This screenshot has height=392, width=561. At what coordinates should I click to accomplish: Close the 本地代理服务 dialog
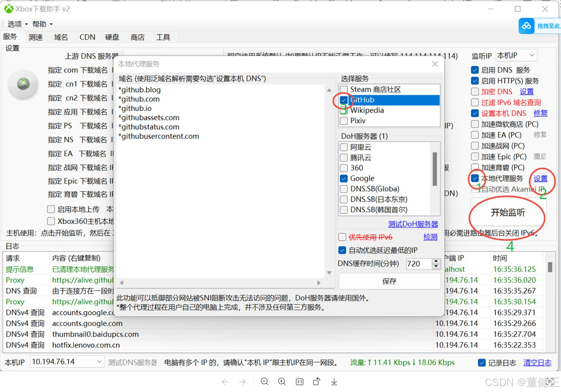435,64
